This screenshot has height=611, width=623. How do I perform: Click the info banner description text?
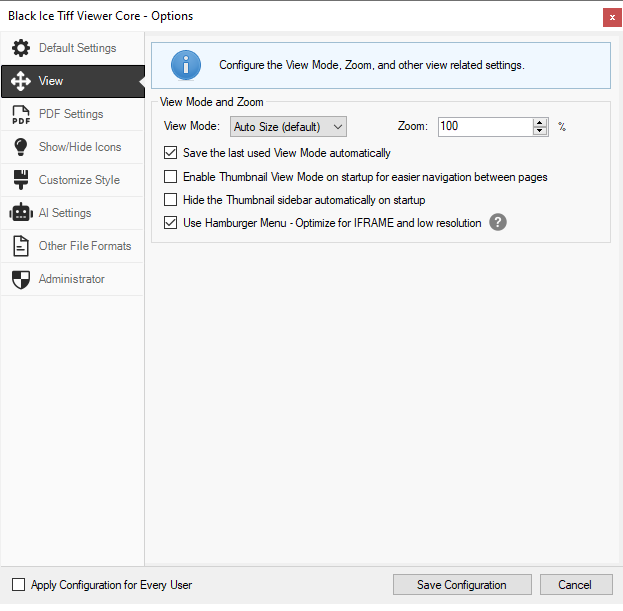pyautogui.click(x=371, y=65)
